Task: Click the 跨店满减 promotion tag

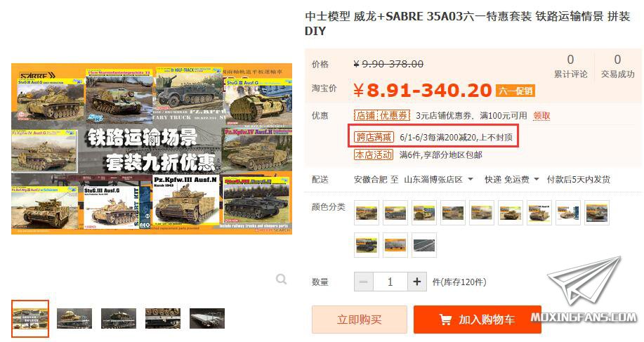Action: point(374,137)
